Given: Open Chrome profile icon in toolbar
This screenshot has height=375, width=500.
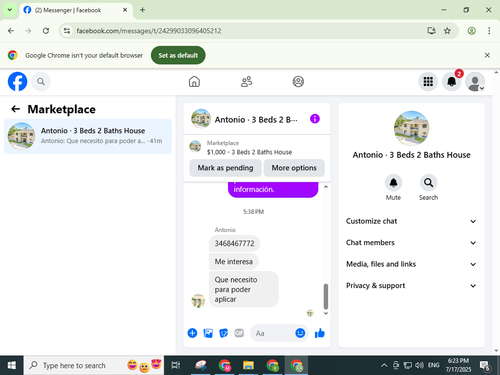Looking at the screenshot, I should (x=471, y=31).
